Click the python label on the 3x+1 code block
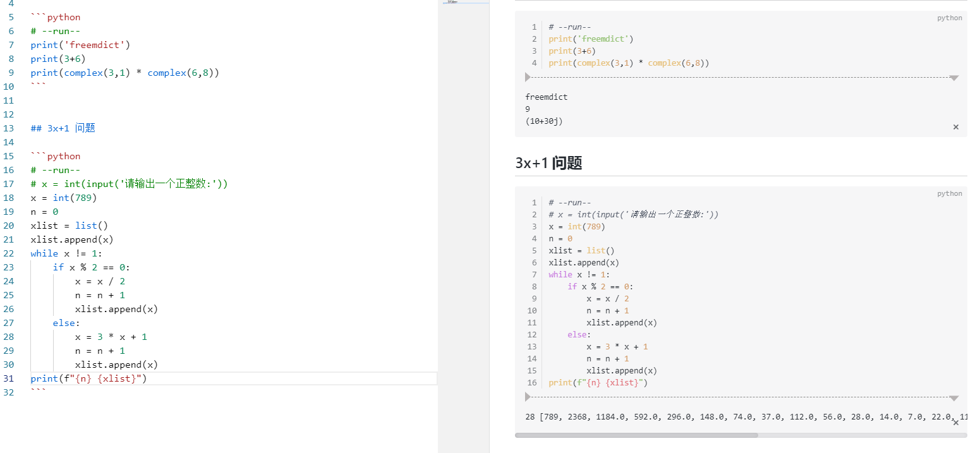Viewport: 980px width, 453px height. click(949, 193)
